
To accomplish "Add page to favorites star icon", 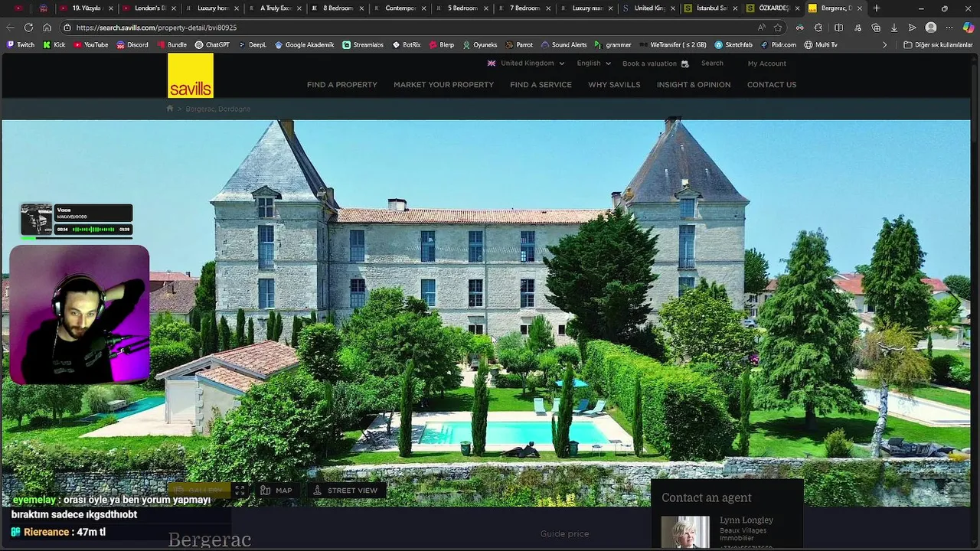I will click(778, 28).
